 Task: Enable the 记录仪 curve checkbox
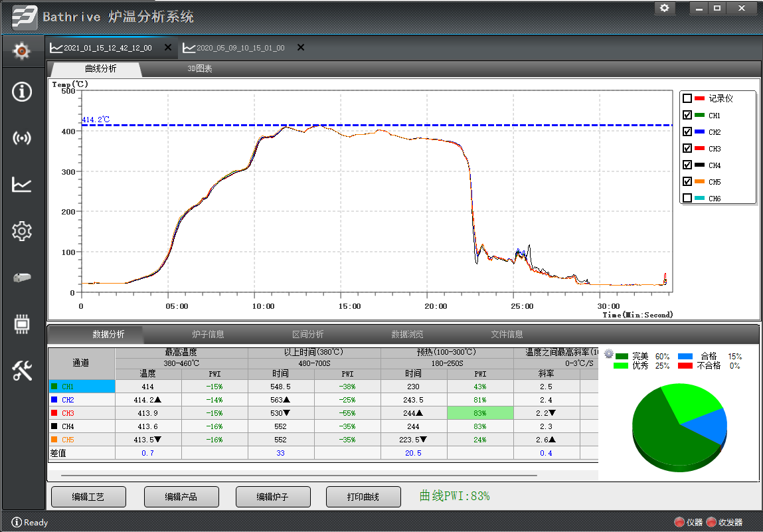pyautogui.click(x=687, y=98)
